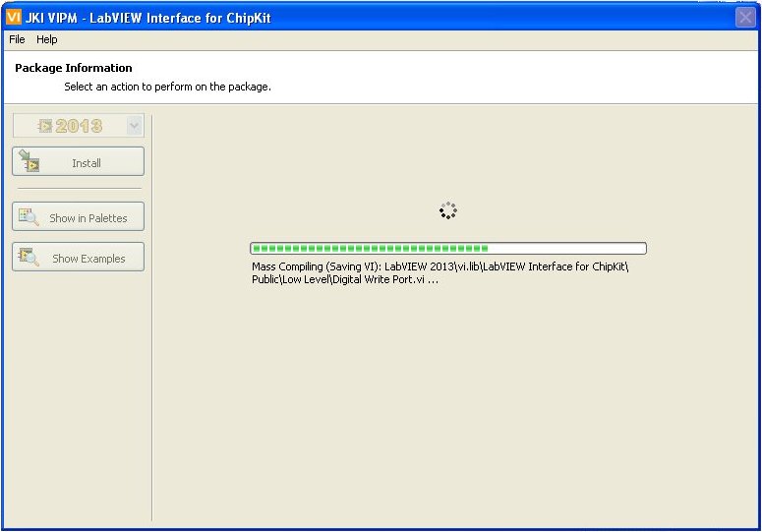This screenshot has width=762, height=532.
Task: Click the VI logo in the title bar
Action: pos(14,18)
